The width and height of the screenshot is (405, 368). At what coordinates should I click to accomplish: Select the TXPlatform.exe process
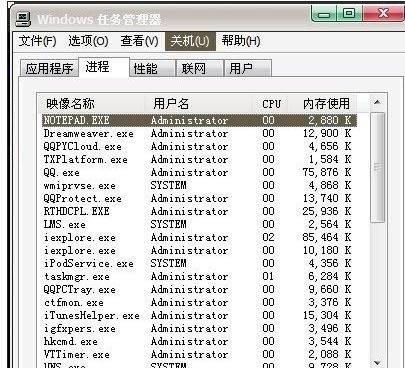(x=199, y=159)
